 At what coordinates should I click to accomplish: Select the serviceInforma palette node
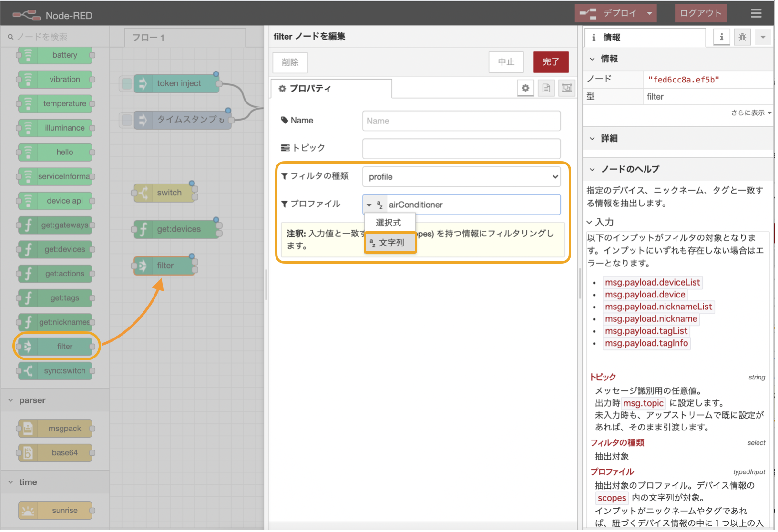[56, 177]
